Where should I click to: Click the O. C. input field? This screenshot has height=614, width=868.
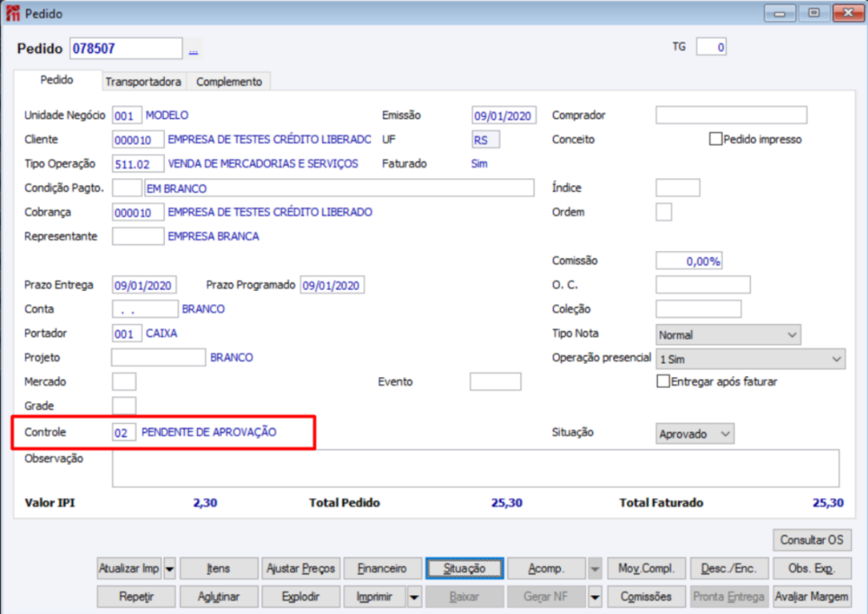pos(703,284)
